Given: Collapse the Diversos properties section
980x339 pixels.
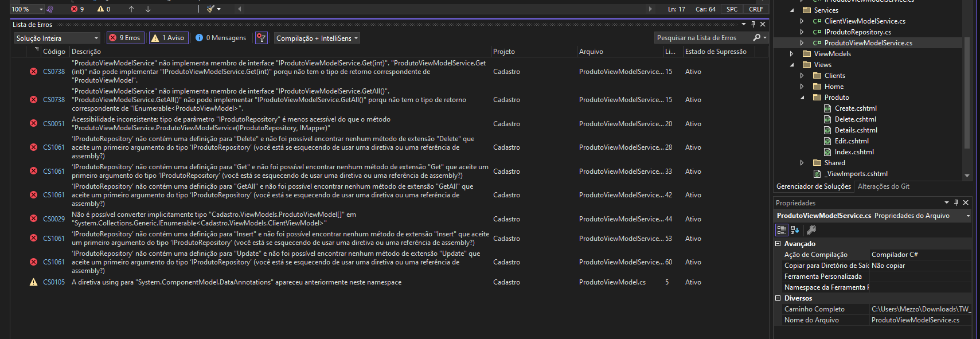Looking at the screenshot, I should [x=778, y=298].
